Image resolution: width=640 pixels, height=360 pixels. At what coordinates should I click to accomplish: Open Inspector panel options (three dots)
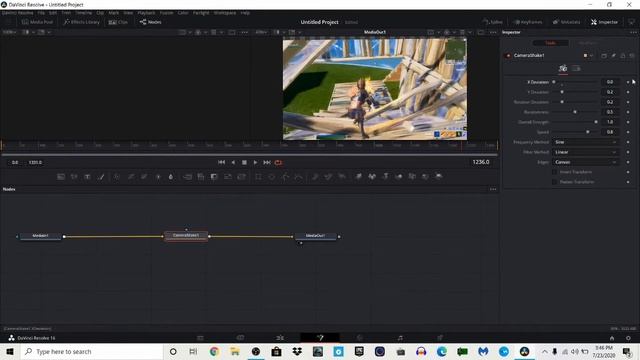[x=633, y=32]
